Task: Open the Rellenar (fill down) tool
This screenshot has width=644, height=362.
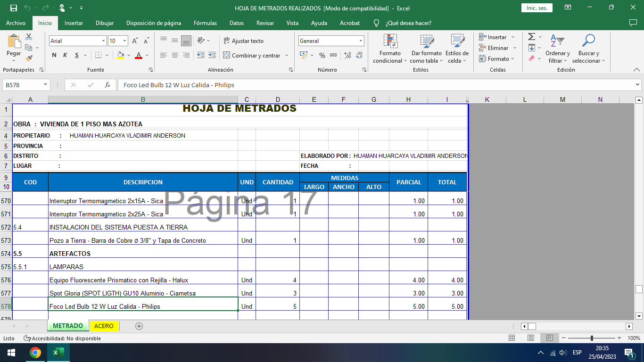Action: tap(531, 48)
